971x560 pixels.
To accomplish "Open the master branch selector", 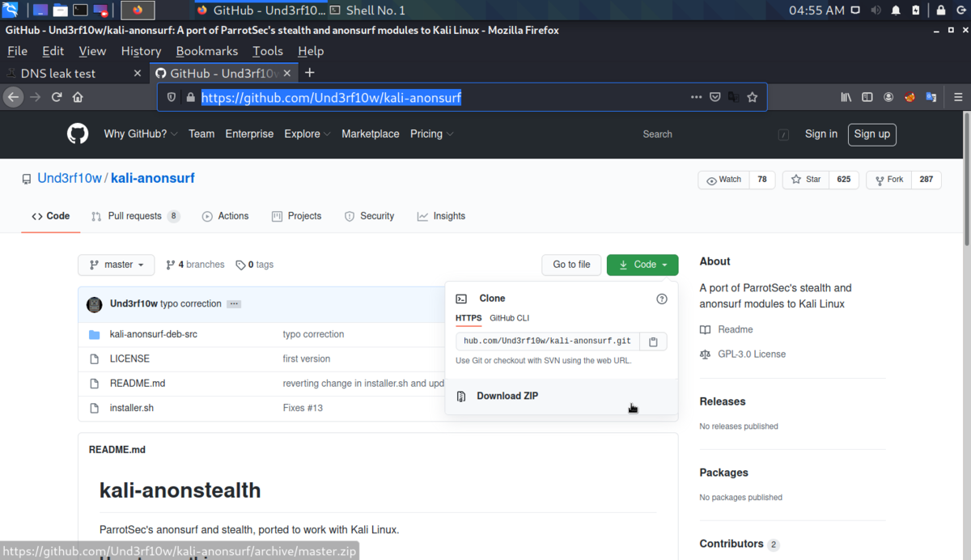I will 116,265.
